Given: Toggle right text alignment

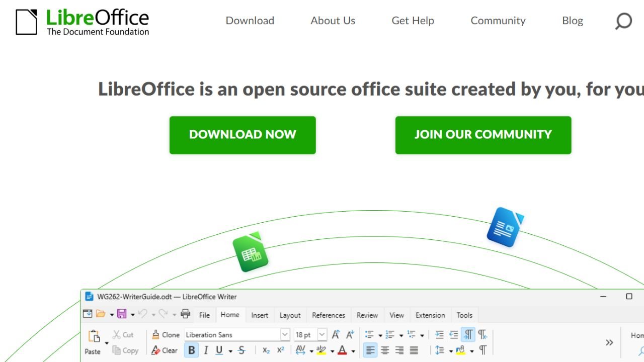Looking at the screenshot, I should pyautogui.click(x=399, y=350).
